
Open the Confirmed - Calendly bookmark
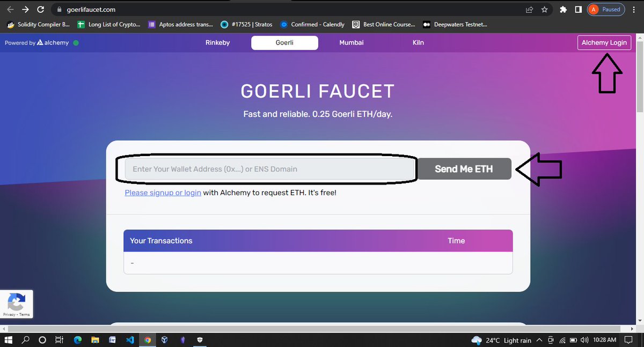pos(312,24)
